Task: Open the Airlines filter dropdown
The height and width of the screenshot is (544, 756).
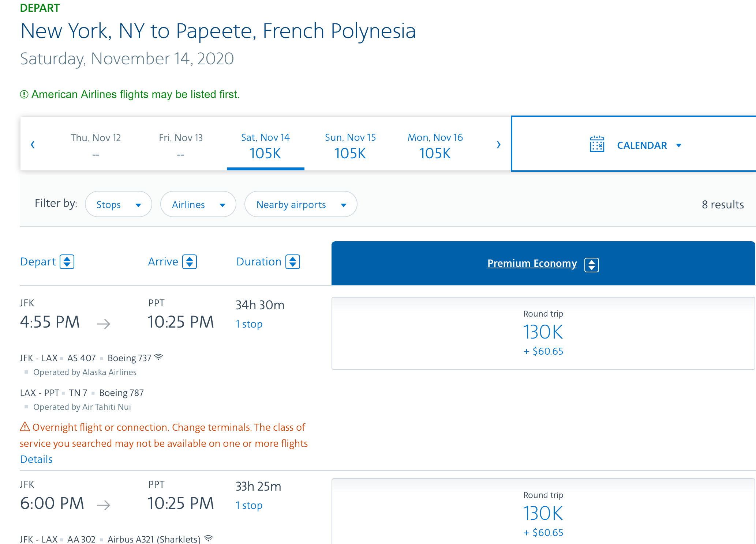Action: coord(198,204)
